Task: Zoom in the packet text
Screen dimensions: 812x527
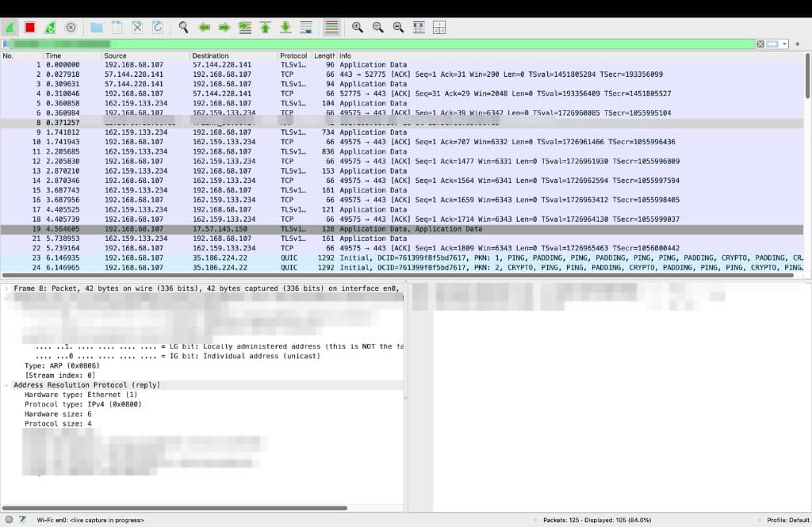Action: coord(358,28)
